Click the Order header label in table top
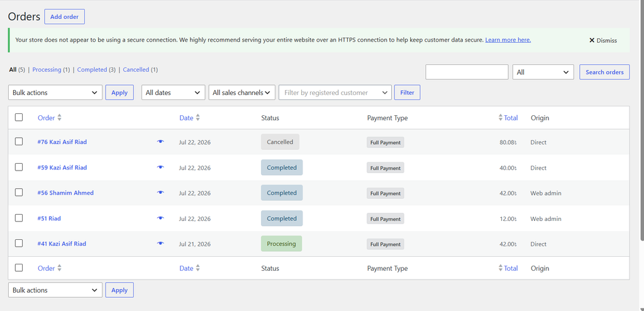644x311 pixels. (x=46, y=118)
